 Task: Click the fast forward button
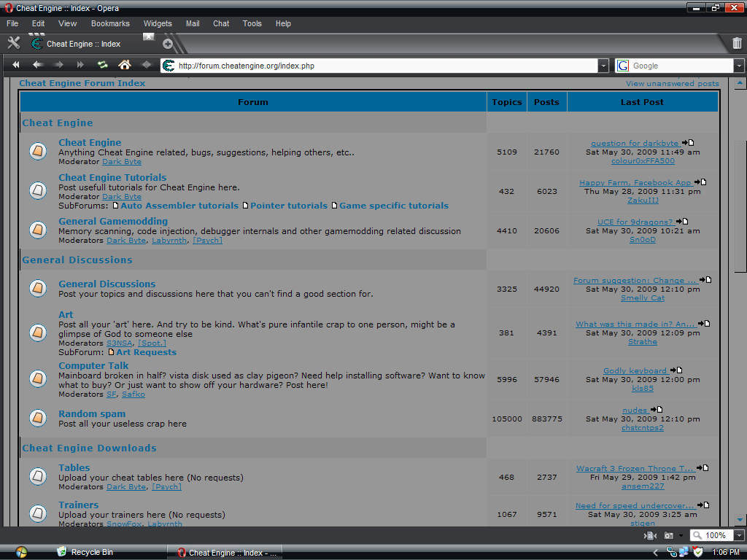pyautogui.click(x=80, y=65)
